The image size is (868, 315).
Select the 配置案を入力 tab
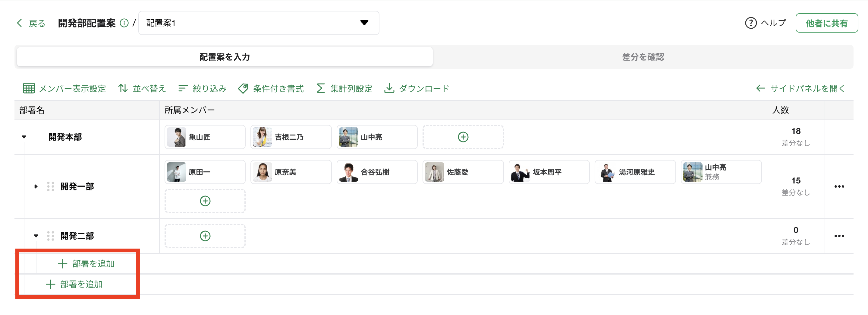click(x=225, y=57)
